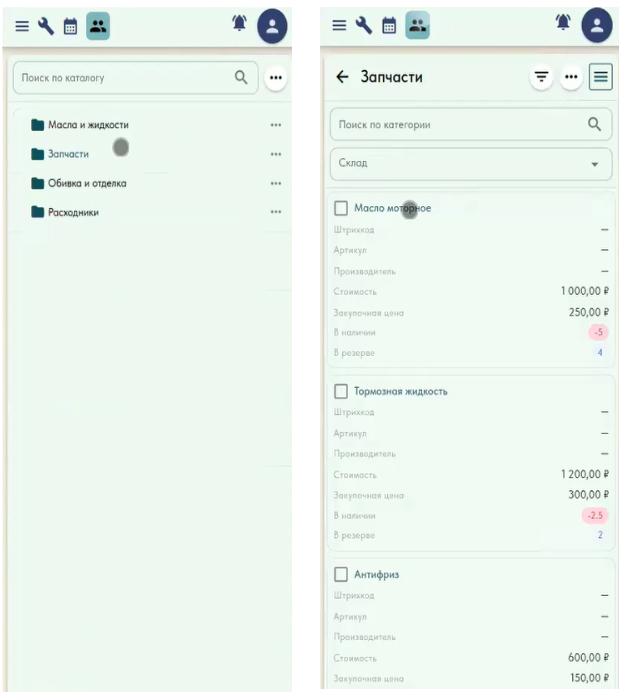Click the filter icon next to Запчасти
The height and width of the screenshot is (700, 625).
pos(542,77)
